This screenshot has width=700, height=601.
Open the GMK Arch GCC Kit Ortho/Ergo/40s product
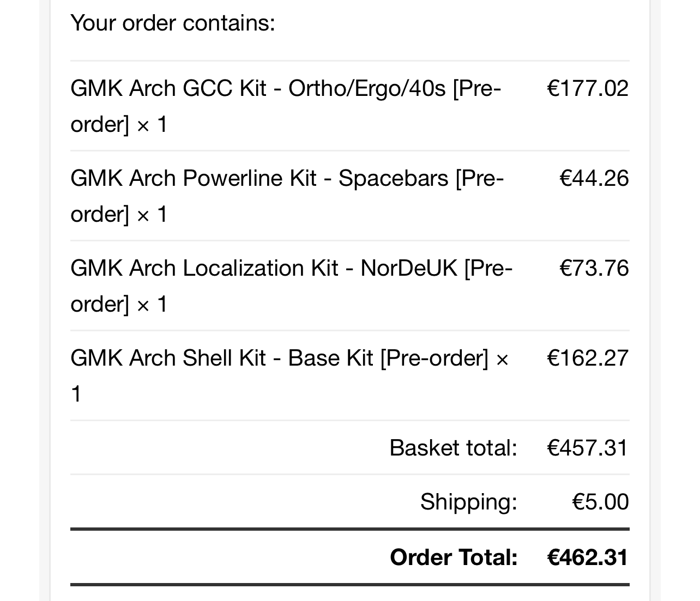point(257,88)
